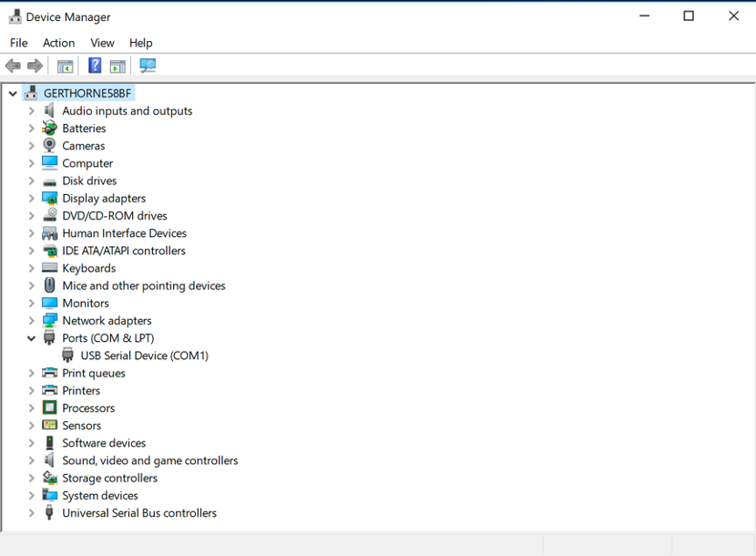Select IDE ATA/ATAPI controllers label
This screenshot has width=756, height=556.
click(x=124, y=251)
